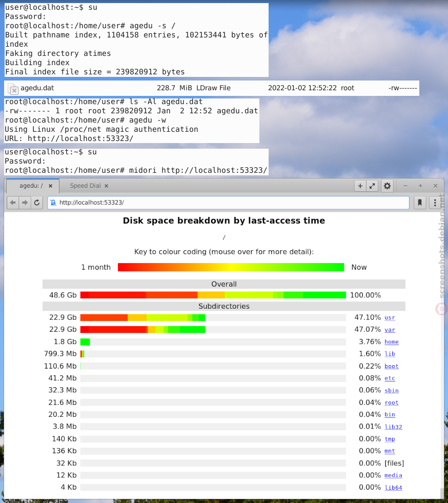Click the site security icon in address bar

[53, 203]
